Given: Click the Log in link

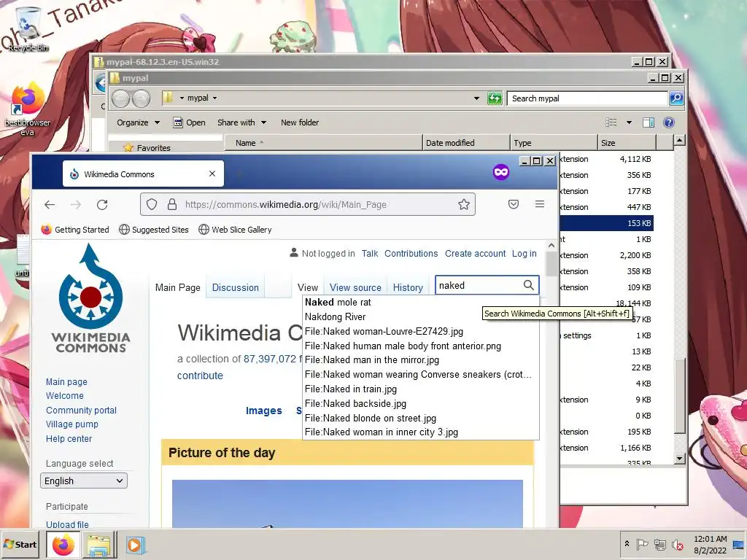Looking at the screenshot, I should pyautogui.click(x=524, y=253).
